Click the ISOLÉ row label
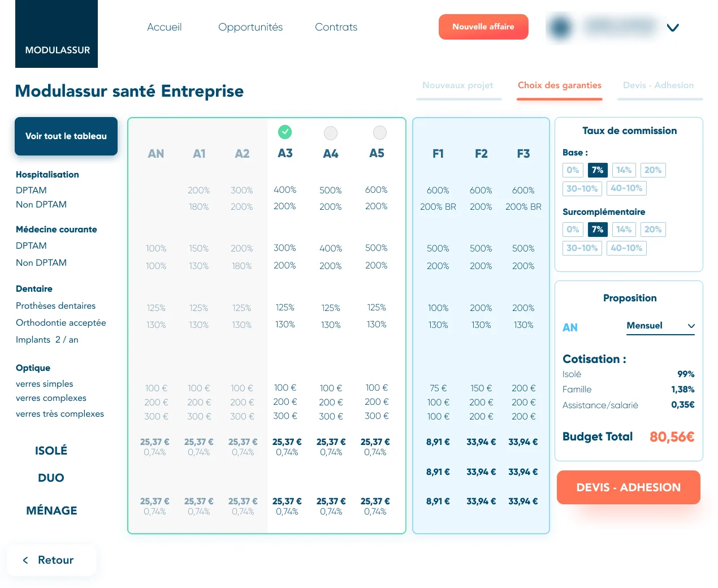Screen dimensions: 718x588 click(x=51, y=451)
